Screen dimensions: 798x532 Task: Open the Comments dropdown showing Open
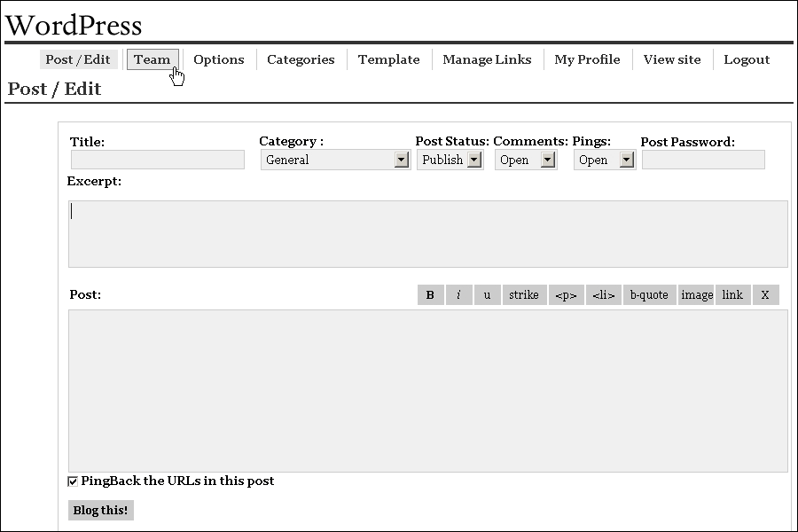tap(526, 160)
